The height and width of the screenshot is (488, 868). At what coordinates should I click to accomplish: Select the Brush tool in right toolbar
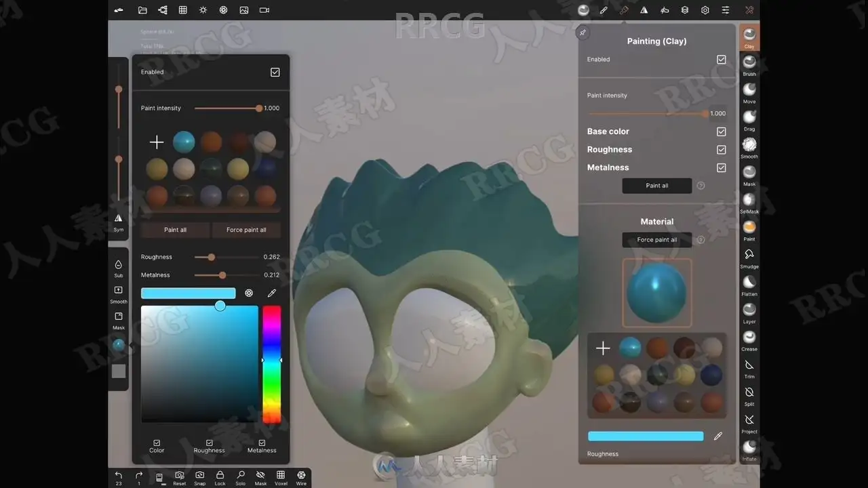[749, 65]
